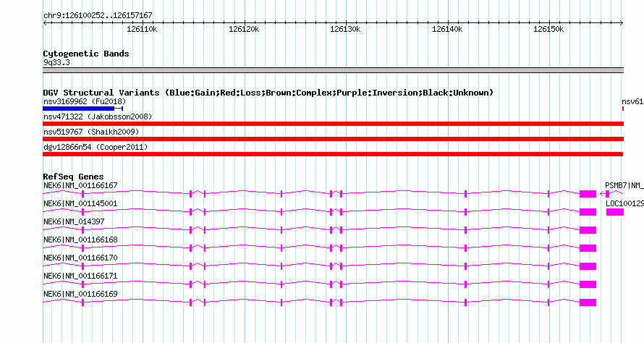Click last large exon of NM_001166168

click(x=588, y=248)
